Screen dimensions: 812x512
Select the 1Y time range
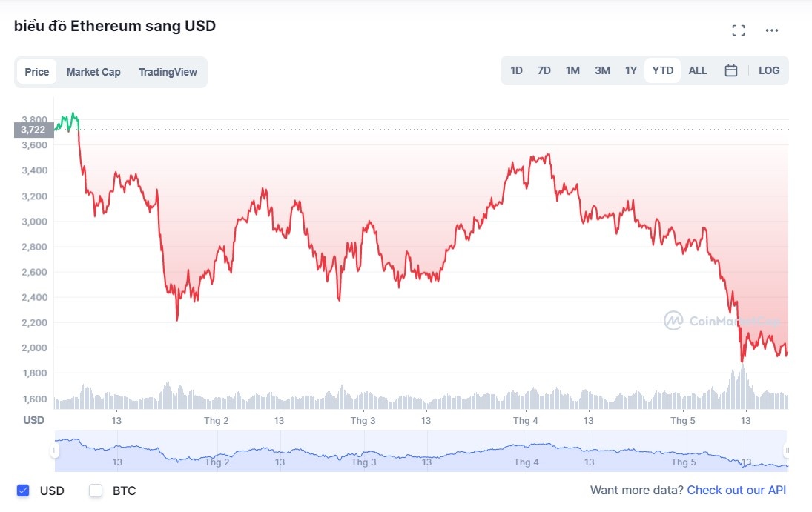pyautogui.click(x=630, y=70)
